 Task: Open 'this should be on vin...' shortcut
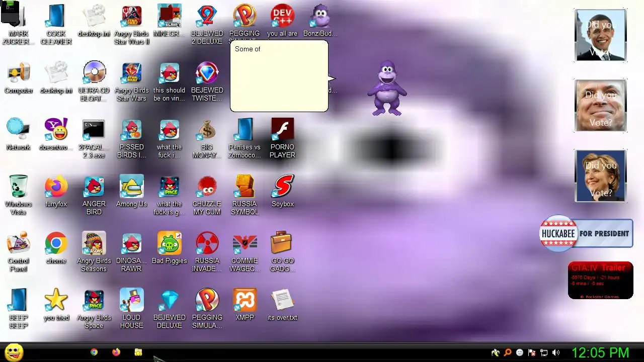pyautogui.click(x=169, y=81)
